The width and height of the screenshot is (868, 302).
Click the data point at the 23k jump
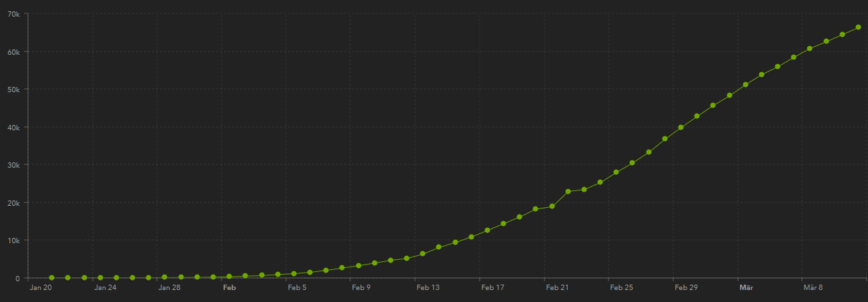tap(568, 192)
